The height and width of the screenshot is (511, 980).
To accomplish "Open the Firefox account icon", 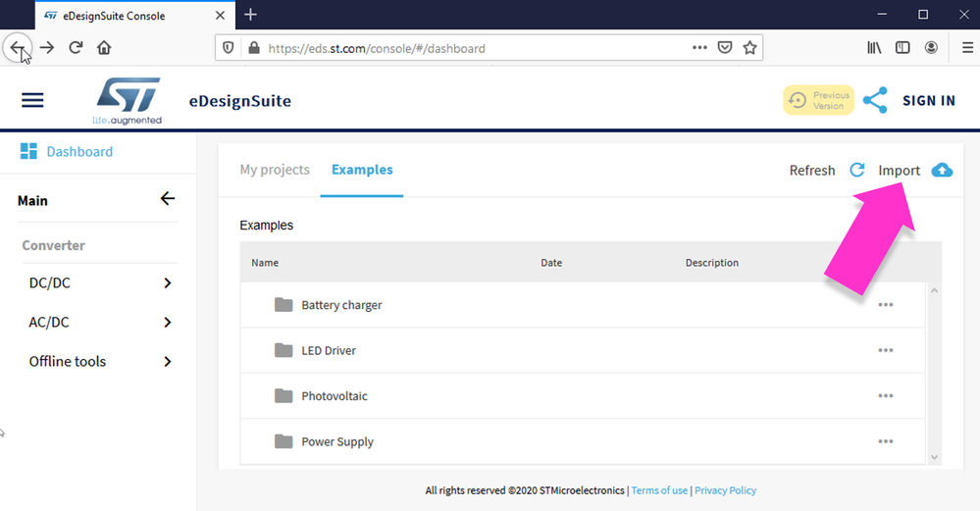I will 931,47.
